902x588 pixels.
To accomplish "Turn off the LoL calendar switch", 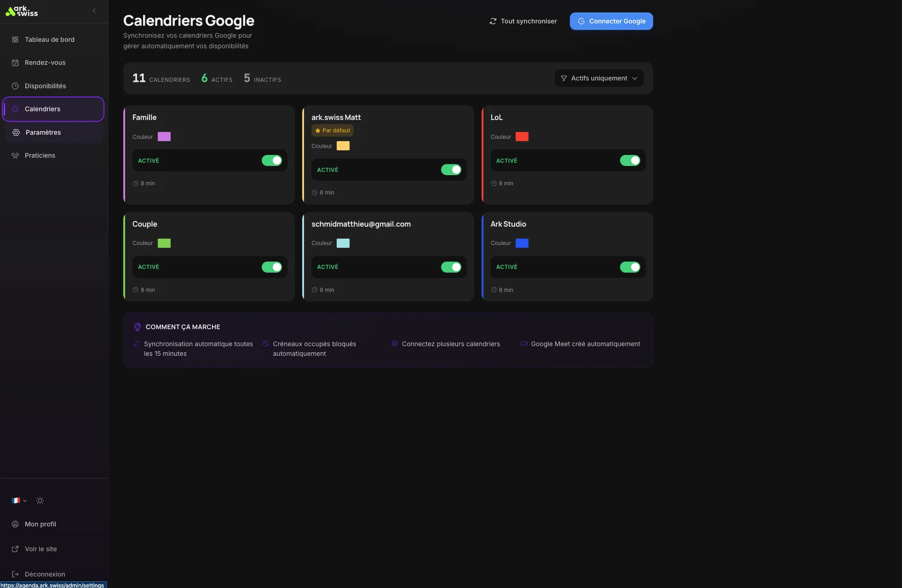I will coord(631,160).
